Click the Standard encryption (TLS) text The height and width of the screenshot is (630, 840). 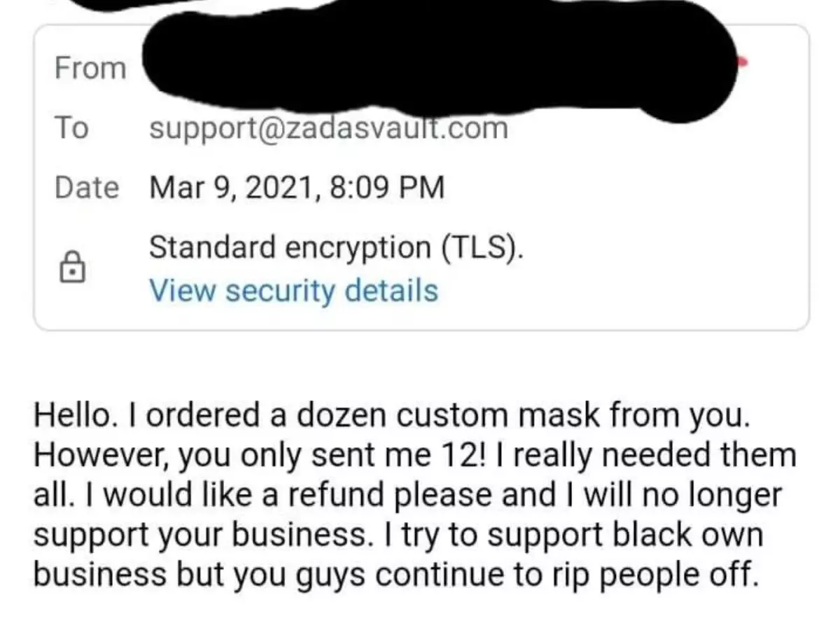pyautogui.click(x=336, y=246)
